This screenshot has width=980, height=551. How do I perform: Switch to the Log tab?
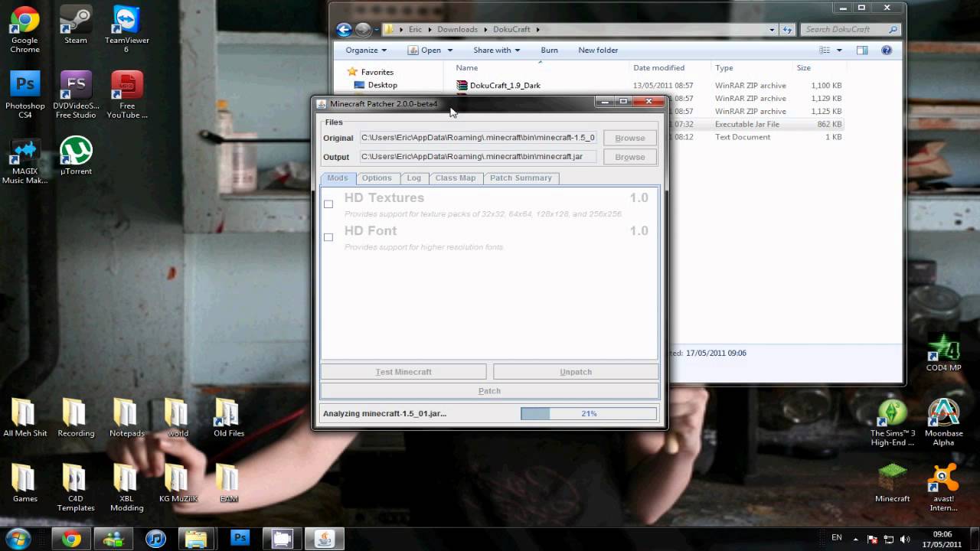(x=414, y=178)
